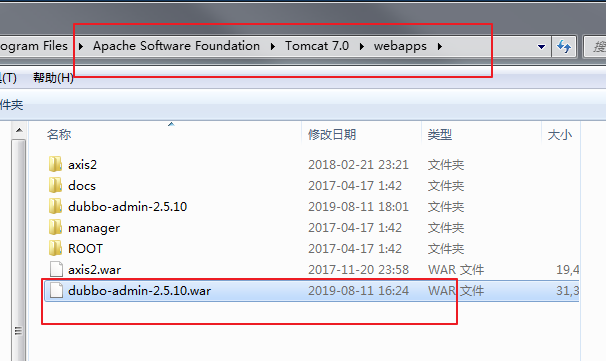Expand arrow after Program Files breadcrumb
Screen dimensions: 606x361
pos(81,46)
